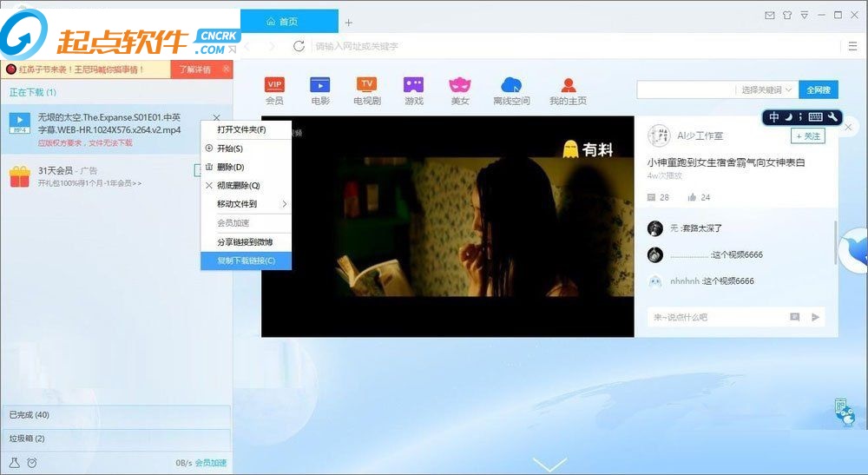Choose 打开文件夹(F) from context menu
The height and width of the screenshot is (475, 868).
click(246, 129)
